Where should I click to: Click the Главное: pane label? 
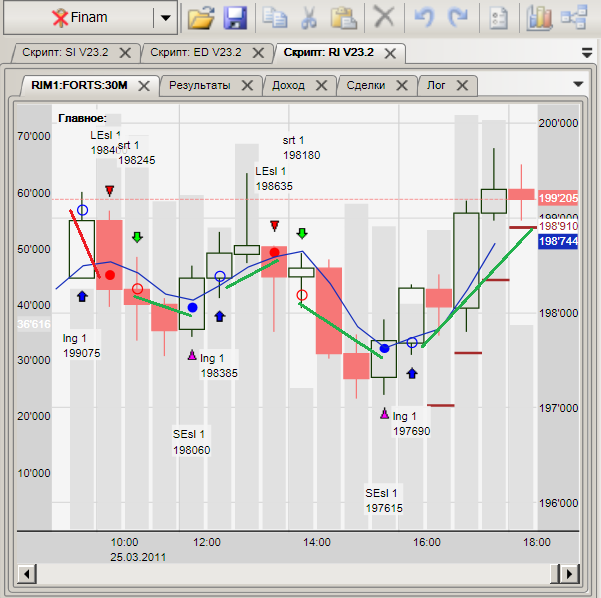click(82, 118)
